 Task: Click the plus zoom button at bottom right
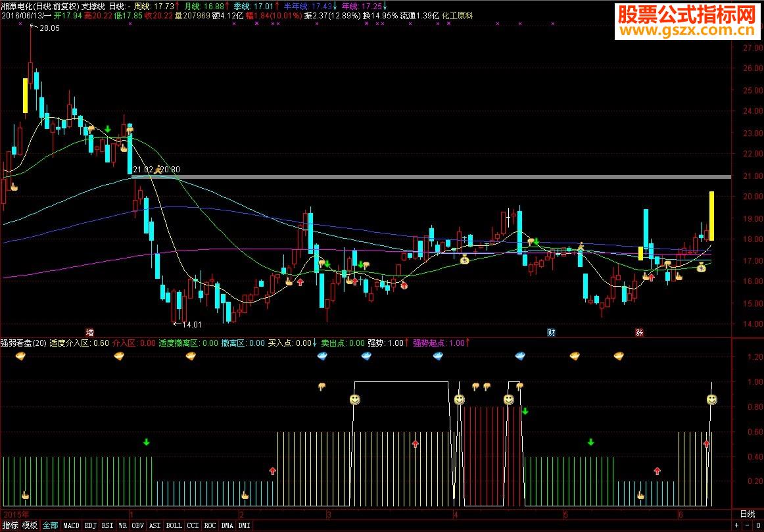click(738, 525)
